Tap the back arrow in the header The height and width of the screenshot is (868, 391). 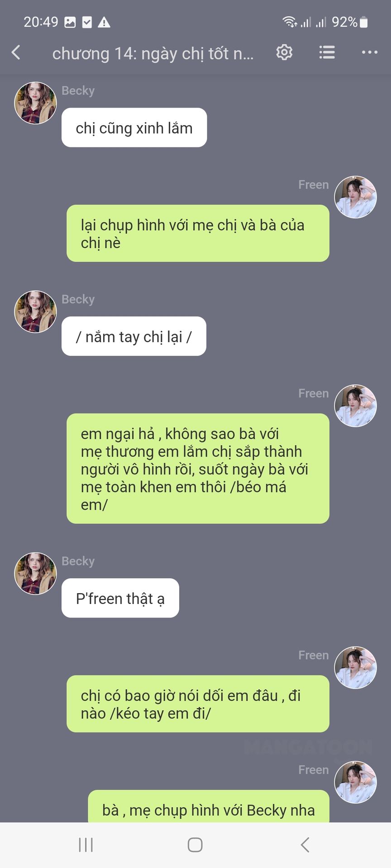[x=16, y=52]
